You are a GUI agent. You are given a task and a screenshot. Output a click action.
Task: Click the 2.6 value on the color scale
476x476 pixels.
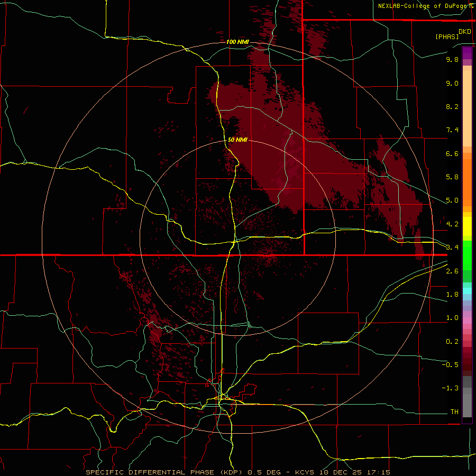point(452,271)
